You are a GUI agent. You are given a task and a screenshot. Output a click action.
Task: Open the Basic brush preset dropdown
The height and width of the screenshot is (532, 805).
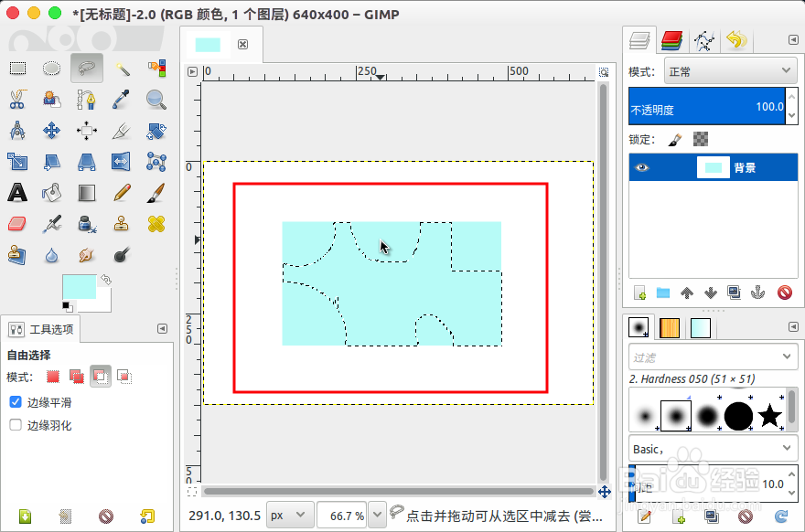click(714, 449)
